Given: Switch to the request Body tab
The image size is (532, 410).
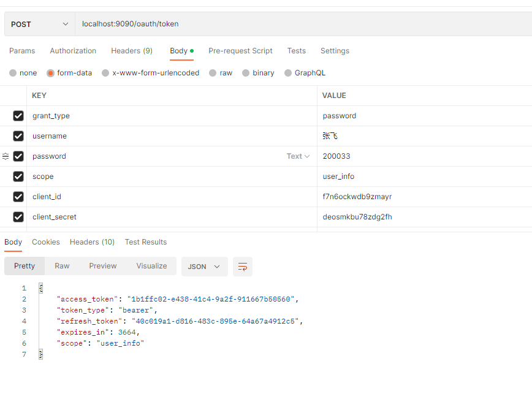Looking at the screenshot, I should (x=181, y=51).
